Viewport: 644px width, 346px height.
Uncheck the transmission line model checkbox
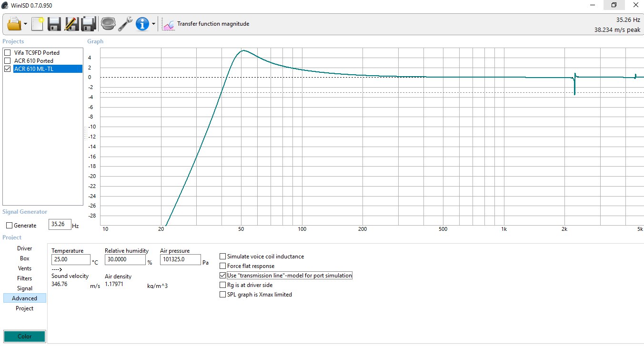click(222, 276)
